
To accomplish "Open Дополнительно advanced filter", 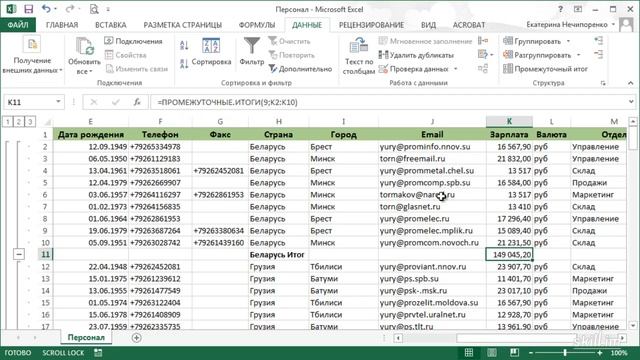I will pos(300,69).
